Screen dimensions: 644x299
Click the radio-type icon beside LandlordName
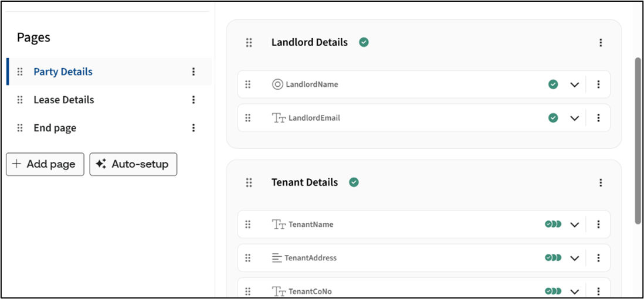tap(277, 84)
